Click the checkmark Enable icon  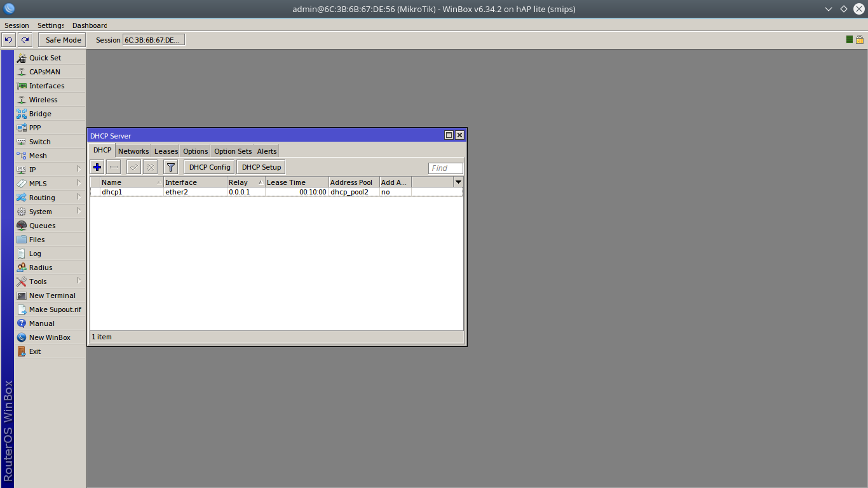133,167
